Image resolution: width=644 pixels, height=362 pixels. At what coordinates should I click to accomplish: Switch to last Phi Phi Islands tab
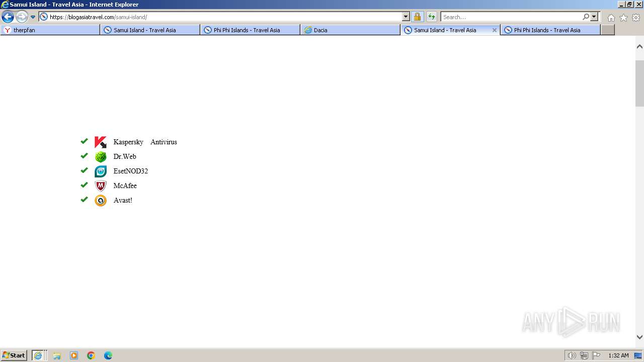[x=550, y=30]
